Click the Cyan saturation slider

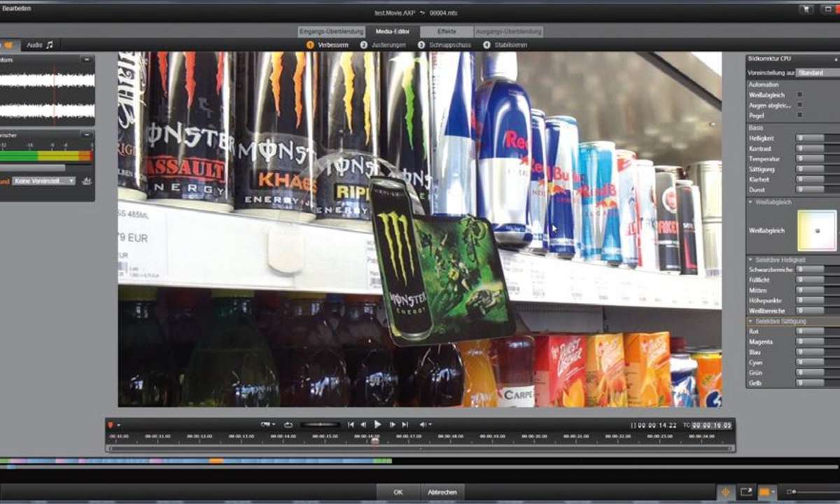tap(818, 363)
